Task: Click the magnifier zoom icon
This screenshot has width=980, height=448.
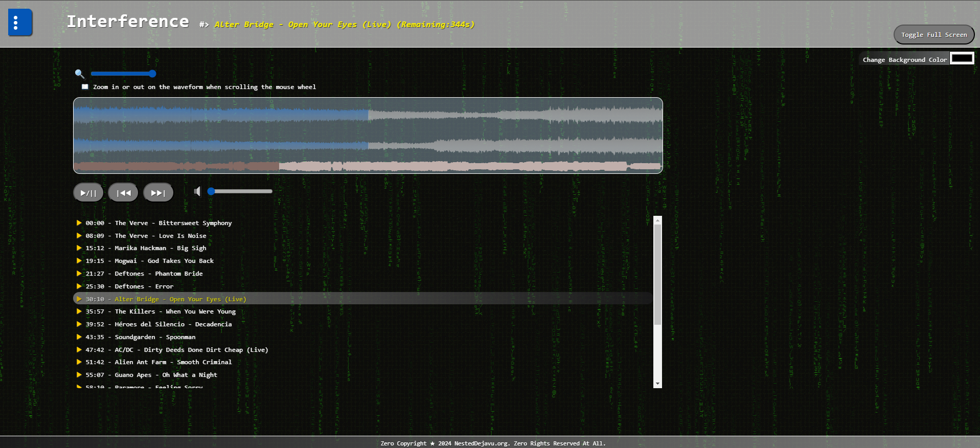Action: click(79, 74)
